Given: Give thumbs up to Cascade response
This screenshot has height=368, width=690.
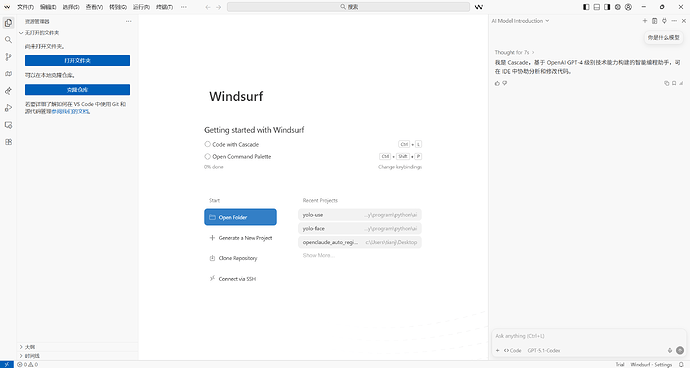Looking at the screenshot, I should (x=497, y=83).
